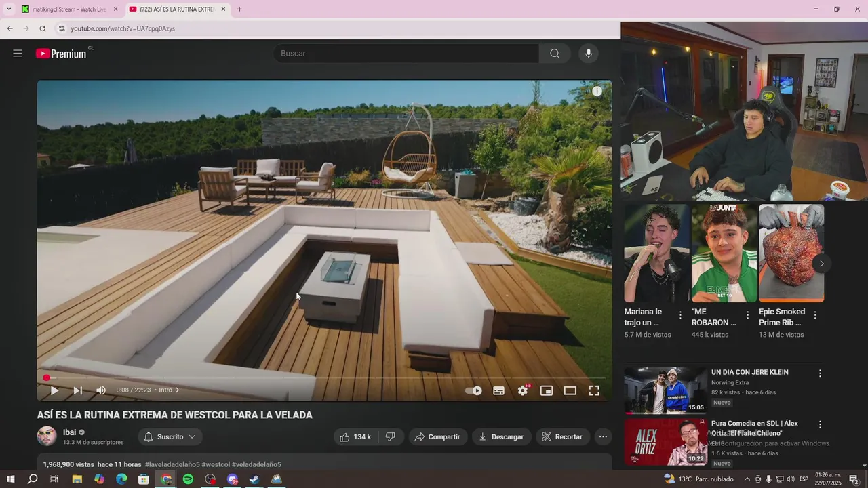Show next Shorts with right arrow
The image size is (868, 488).
coord(821,264)
